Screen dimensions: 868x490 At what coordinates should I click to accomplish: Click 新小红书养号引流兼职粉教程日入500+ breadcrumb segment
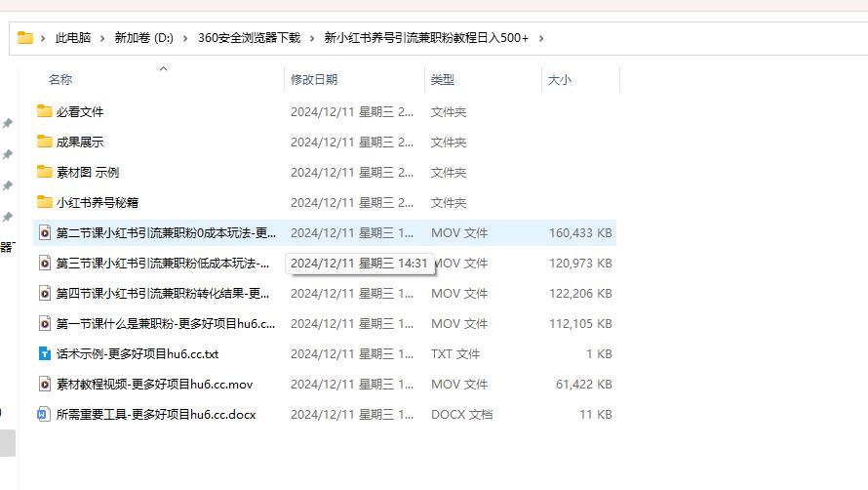(x=426, y=38)
